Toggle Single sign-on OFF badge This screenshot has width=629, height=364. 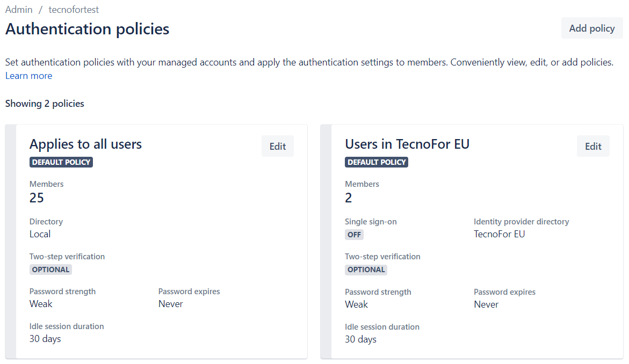click(354, 235)
